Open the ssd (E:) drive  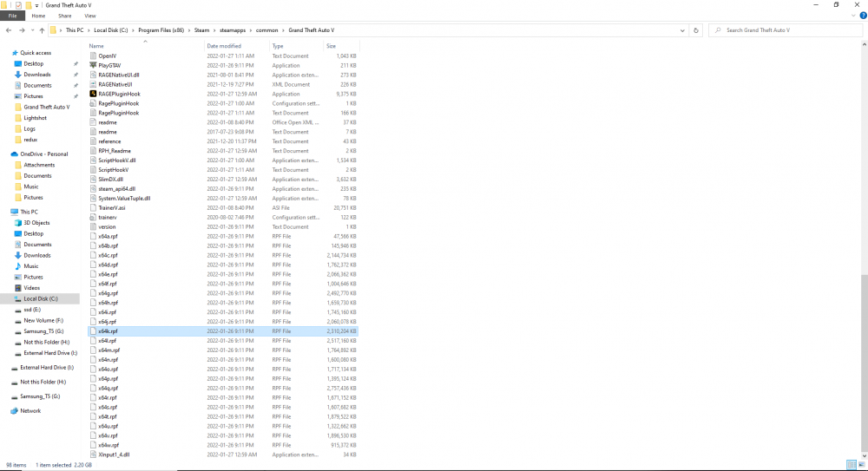tap(31, 310)
